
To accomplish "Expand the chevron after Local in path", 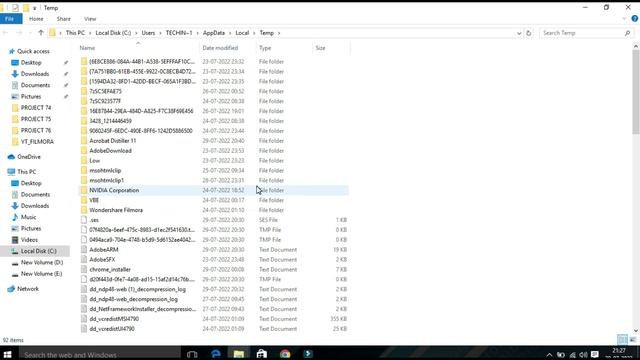I will [x=254, y=33].
